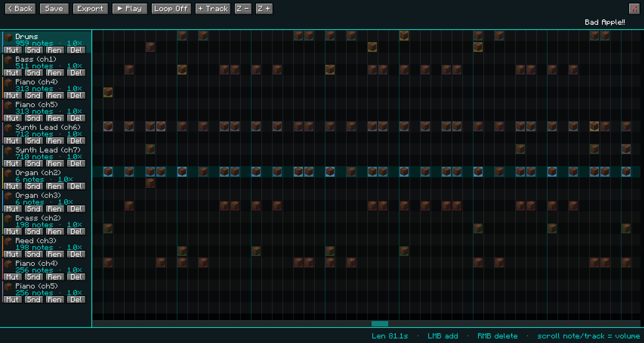Delete the Synth Lead (ch7) track
Screen dimensions: 644x343
[76, 164]
